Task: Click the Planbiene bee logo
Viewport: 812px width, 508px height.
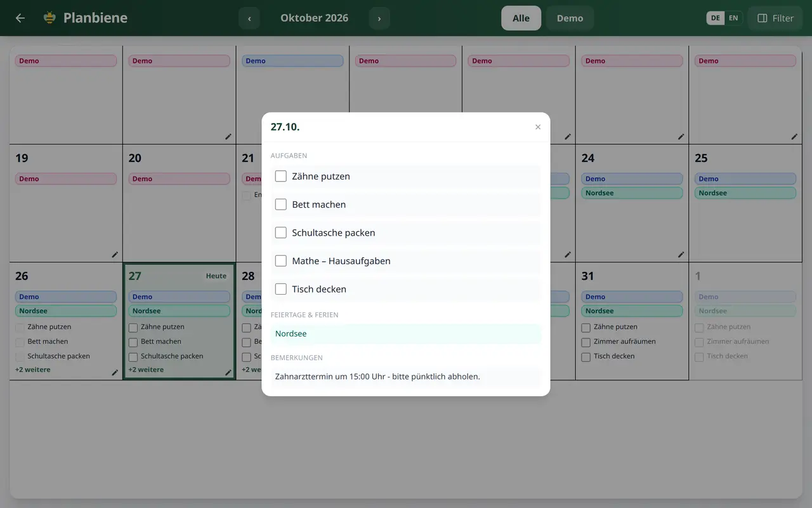Action: click(x=49, y=18)
